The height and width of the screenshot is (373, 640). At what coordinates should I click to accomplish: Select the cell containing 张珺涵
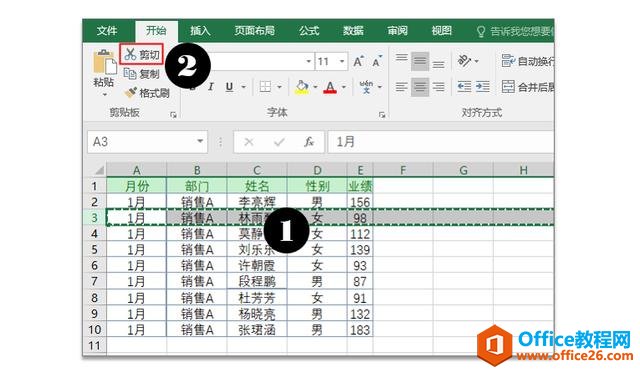point(257,330)
